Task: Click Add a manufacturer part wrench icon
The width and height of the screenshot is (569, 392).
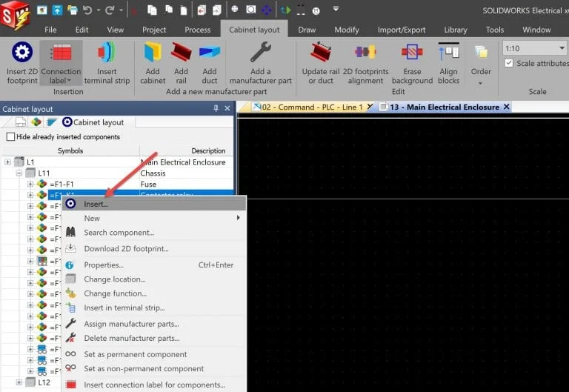Action: [x=260, y=53]
